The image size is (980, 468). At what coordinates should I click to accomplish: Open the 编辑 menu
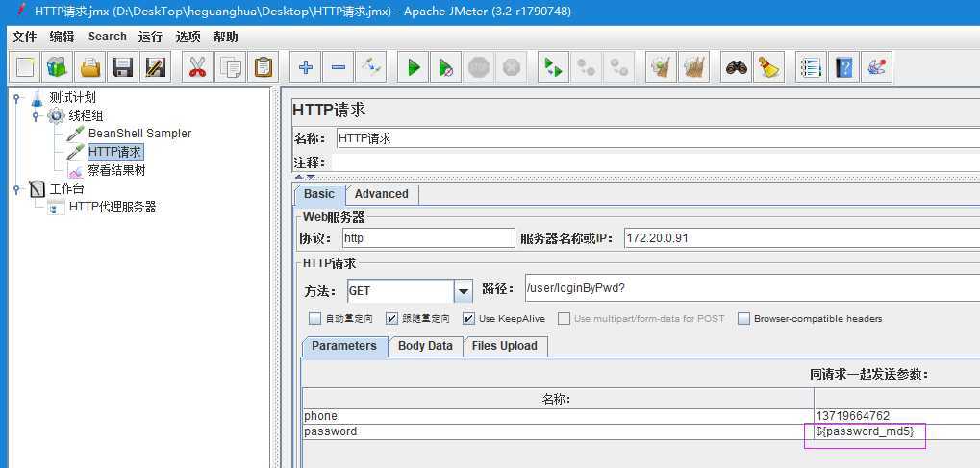pyautogui.click(x=62, y=37)
